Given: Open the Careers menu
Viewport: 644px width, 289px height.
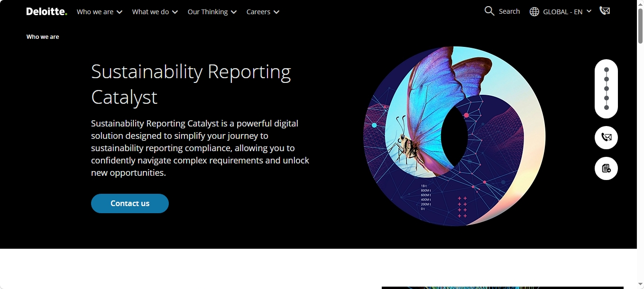Looking at the screenshot, I should click(263, 12).
